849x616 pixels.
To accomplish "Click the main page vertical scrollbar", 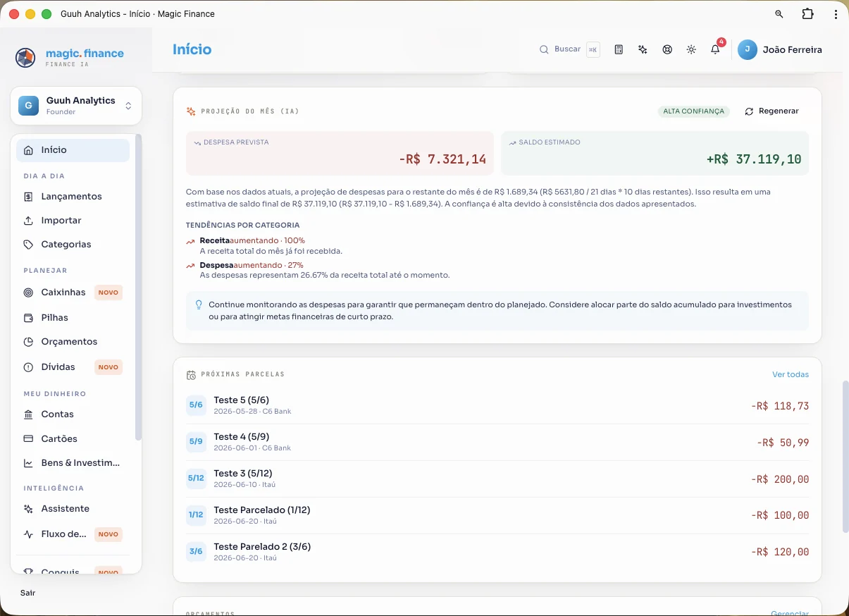I will coord(845,457).
